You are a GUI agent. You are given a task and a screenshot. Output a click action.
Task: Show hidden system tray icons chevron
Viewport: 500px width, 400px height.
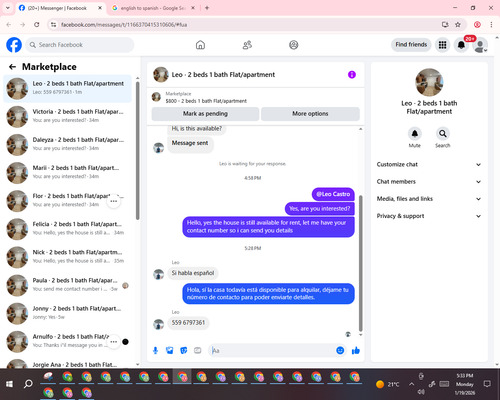(x=412, y=384)
